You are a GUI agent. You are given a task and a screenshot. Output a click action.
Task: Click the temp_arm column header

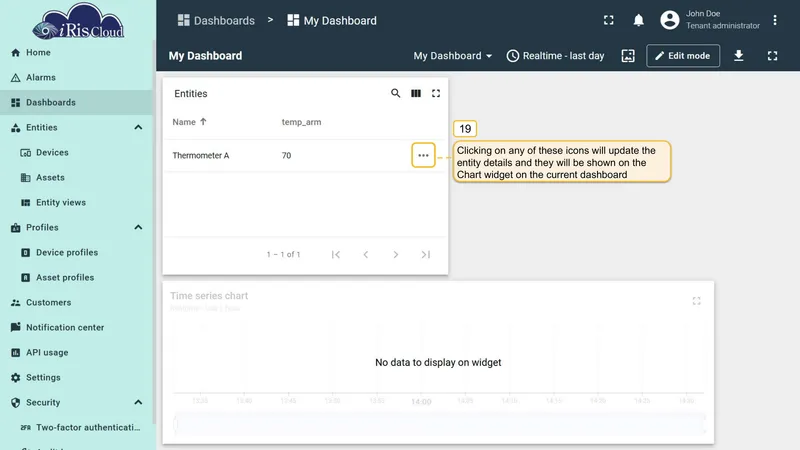[x=302, y=122]
